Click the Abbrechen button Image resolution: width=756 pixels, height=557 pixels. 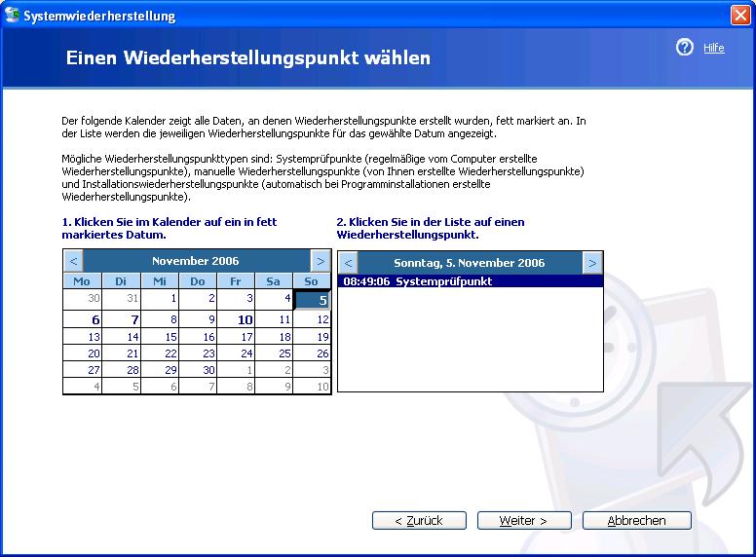637,520
